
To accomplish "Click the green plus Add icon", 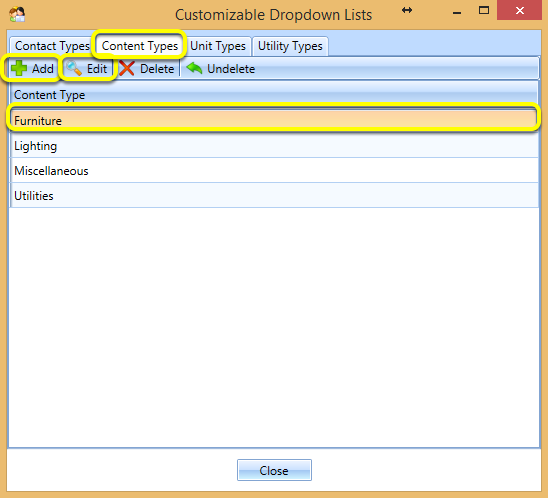I will pyautogui.click(x=19, y=68).
